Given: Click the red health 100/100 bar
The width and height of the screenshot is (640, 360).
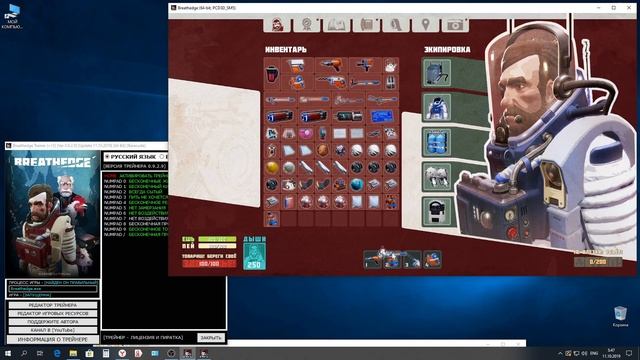Looking at the screenshot, I should (209, 264).
